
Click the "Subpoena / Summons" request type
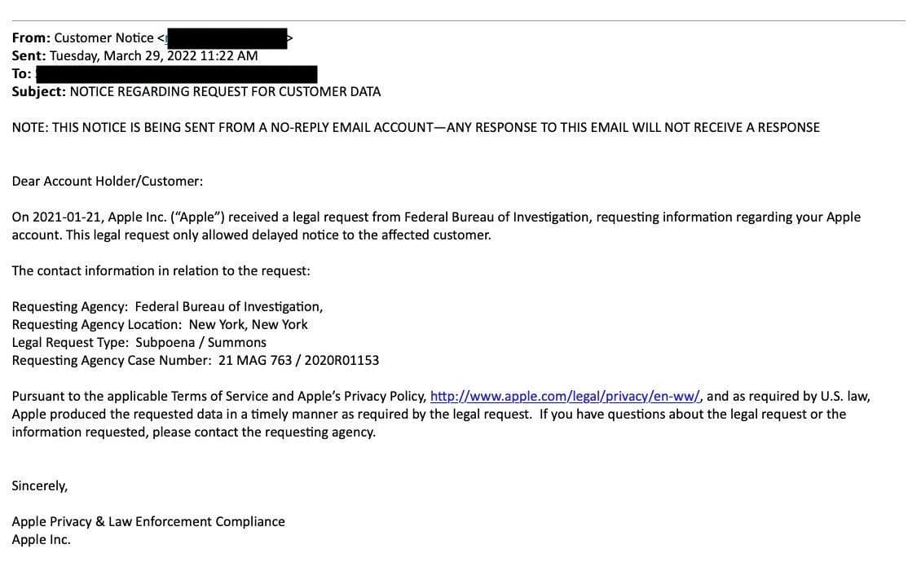[x=201, y=343]
